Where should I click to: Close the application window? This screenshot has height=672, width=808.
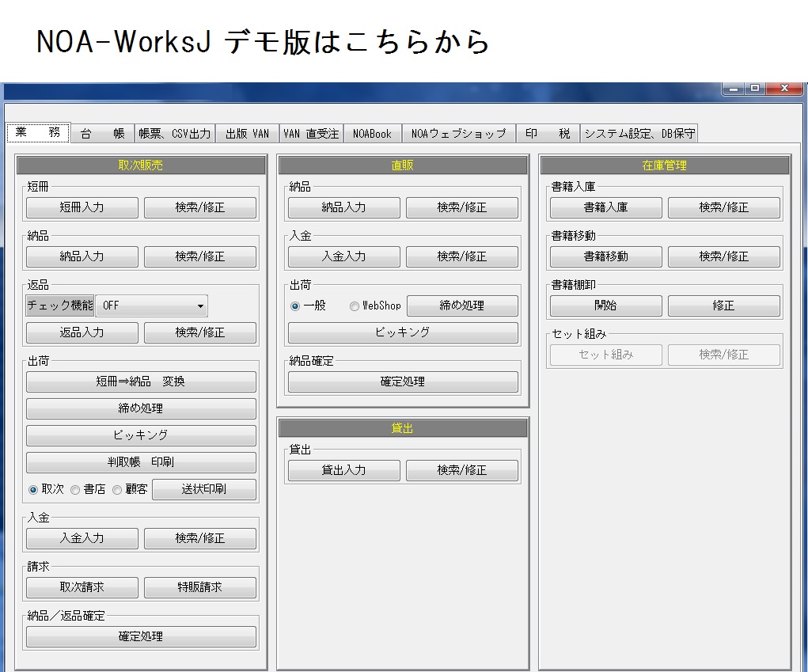click(784, 89)
